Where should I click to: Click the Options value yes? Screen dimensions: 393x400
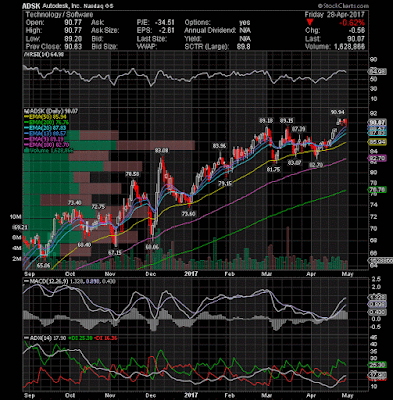244,22
